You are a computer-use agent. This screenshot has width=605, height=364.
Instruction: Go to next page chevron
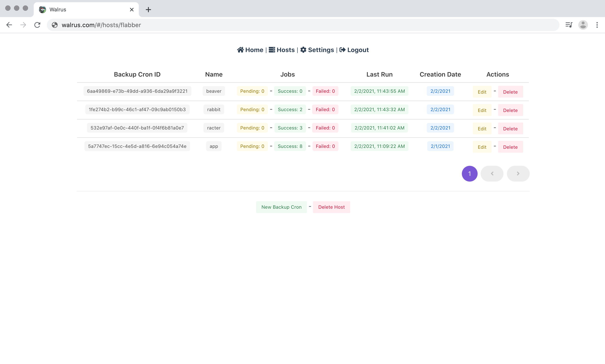tap(518, 174)
